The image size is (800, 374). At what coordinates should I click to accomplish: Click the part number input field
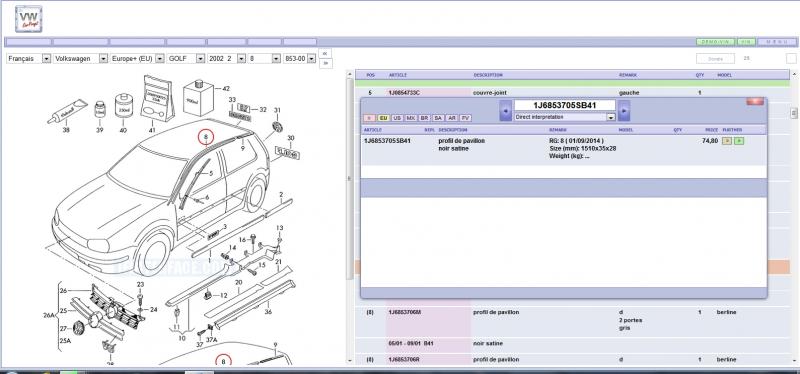565,105
